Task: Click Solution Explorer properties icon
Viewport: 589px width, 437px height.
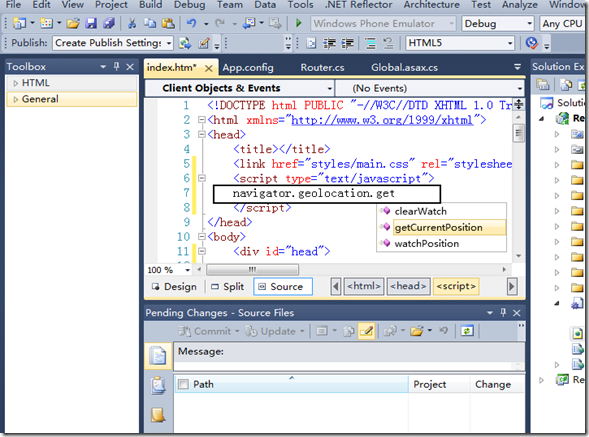Action: (542, 85)
